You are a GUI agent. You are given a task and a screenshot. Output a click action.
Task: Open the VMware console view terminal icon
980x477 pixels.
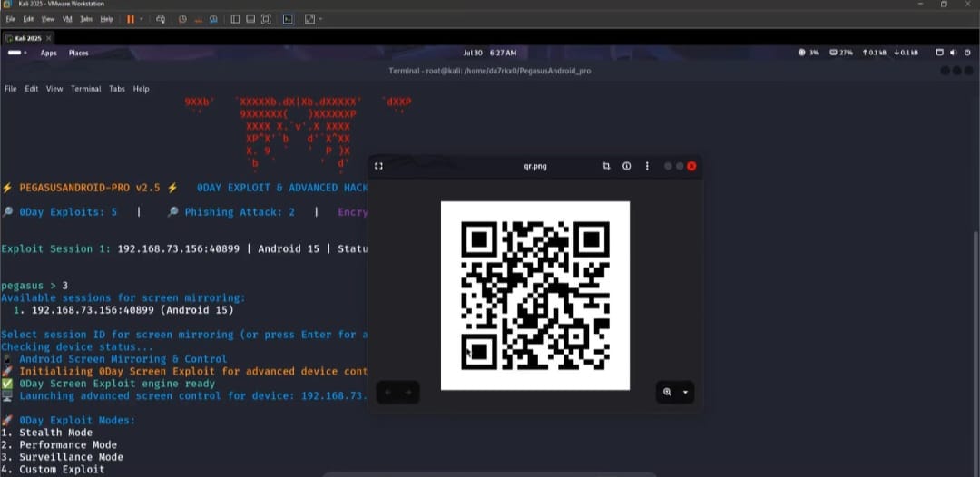click(288, 19)
